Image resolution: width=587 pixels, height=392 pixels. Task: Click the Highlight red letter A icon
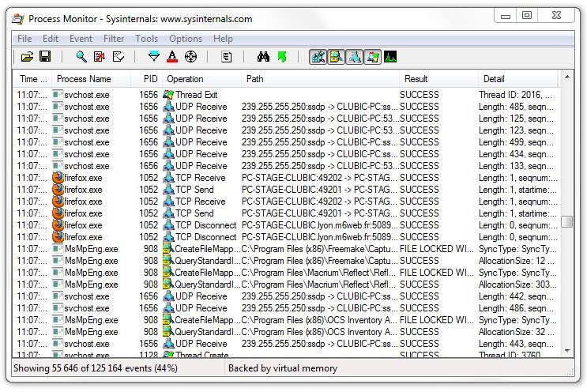point(172,57)
